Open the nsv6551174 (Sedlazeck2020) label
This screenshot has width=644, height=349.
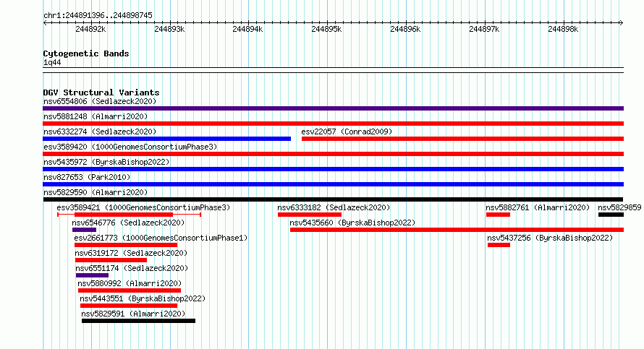pyautogui.click(x=132, y=268)
